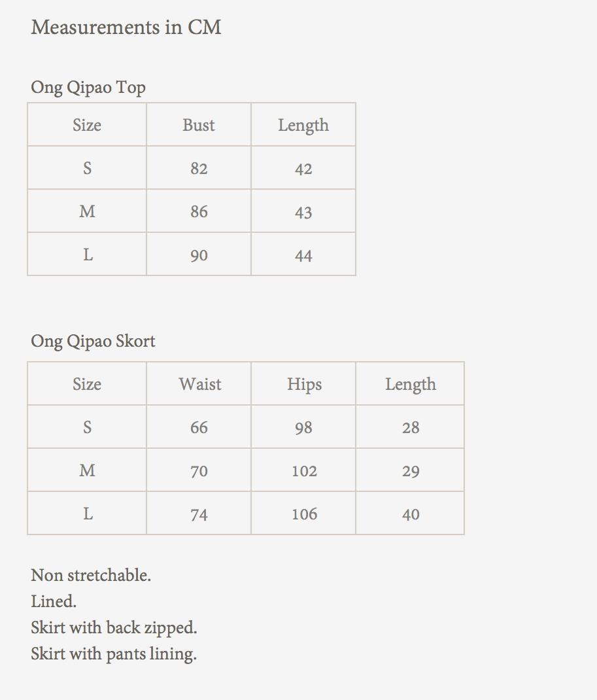Click the "Measurements in CM" heading
This screenshot has width=597, height=700.
click(126, 27)
